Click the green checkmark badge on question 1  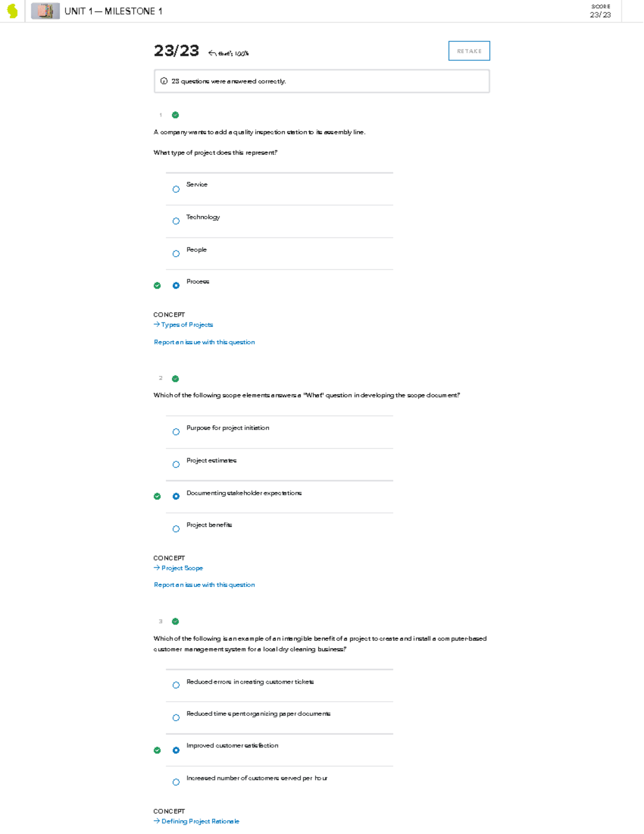(175, 114)
